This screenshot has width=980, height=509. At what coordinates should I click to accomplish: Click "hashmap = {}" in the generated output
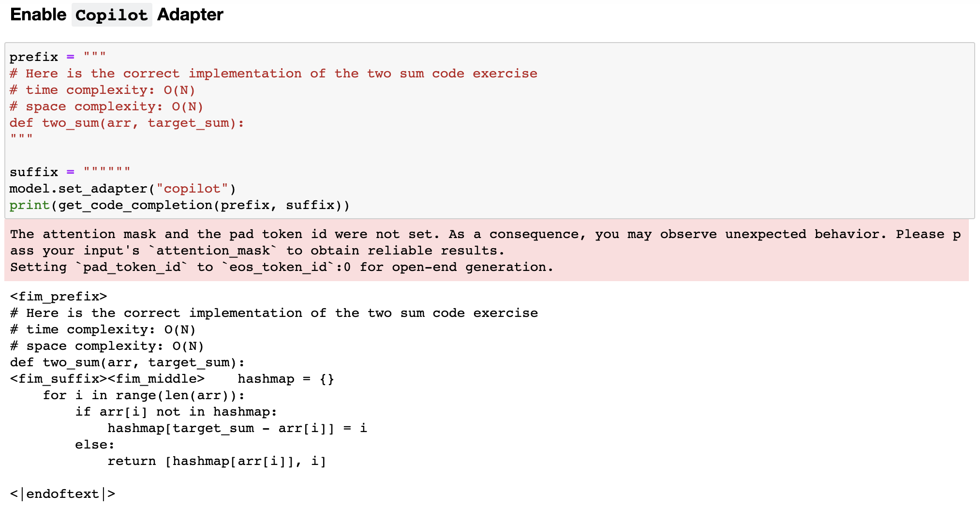coord(285,379)
